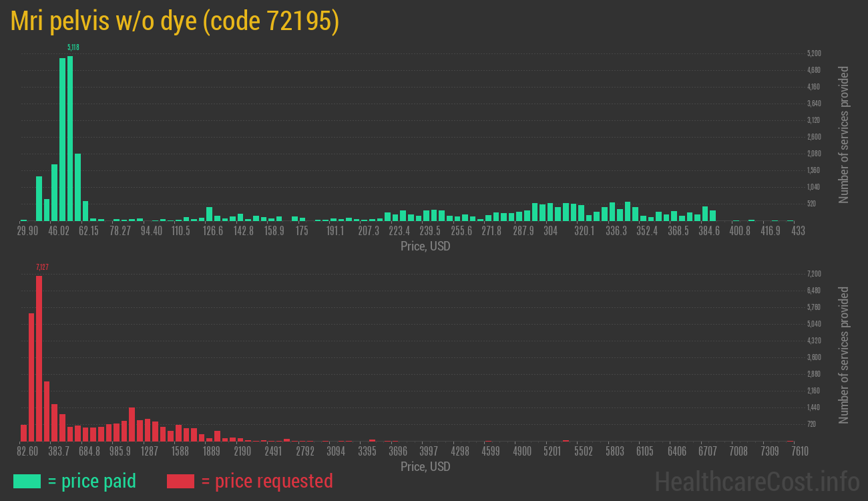Select the tallest green bar labeled 5,118
The height and width of the screenshot is (501, 868).
pyautogui.click(x=70, y=138)
